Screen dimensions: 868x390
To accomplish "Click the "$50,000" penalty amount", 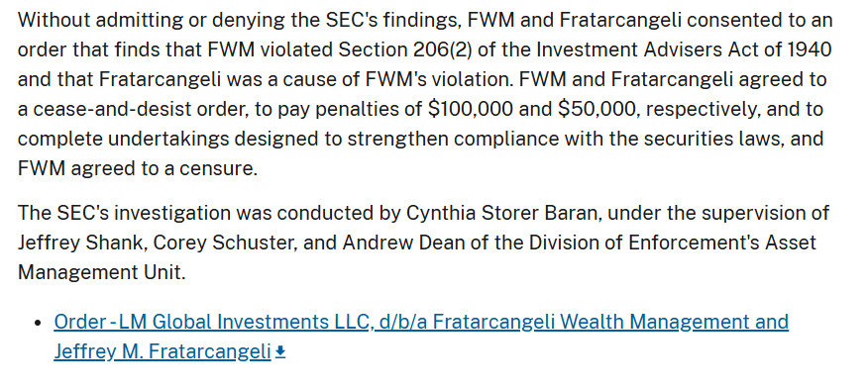I will [x=597, y=109].
